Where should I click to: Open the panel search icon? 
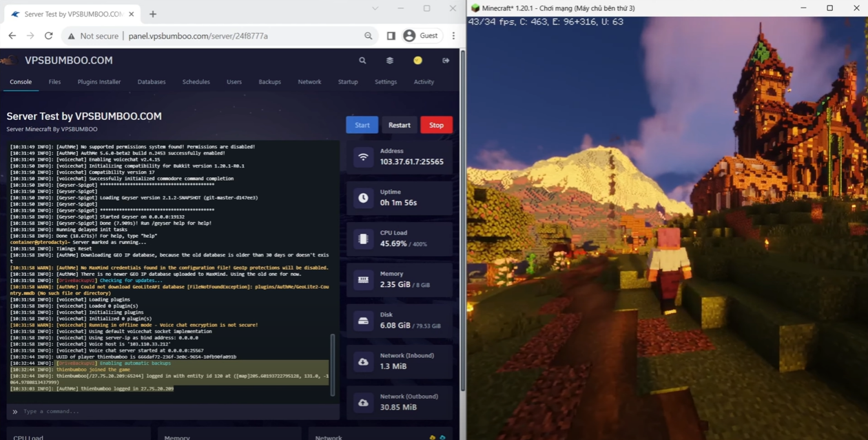tap(362, 61)
